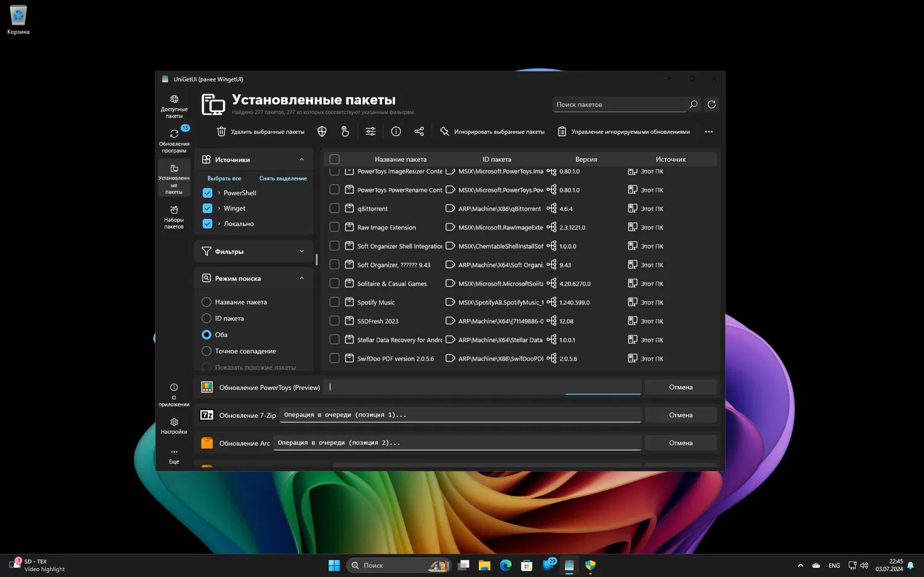Click the 'Поиск пакетов' search field

point(618,105)
